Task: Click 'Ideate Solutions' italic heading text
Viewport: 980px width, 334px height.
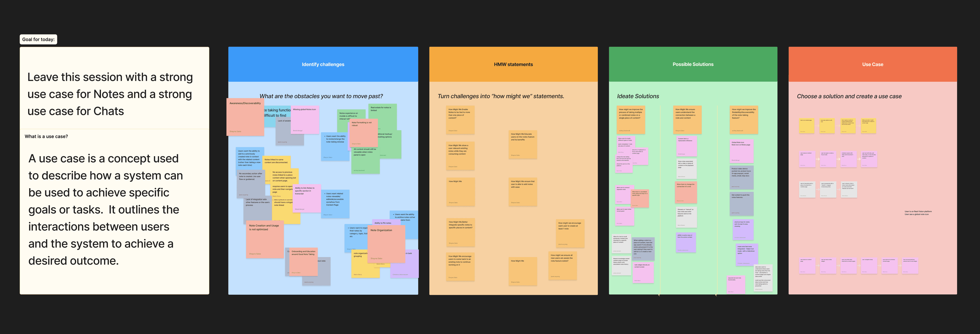Action: 638,96
